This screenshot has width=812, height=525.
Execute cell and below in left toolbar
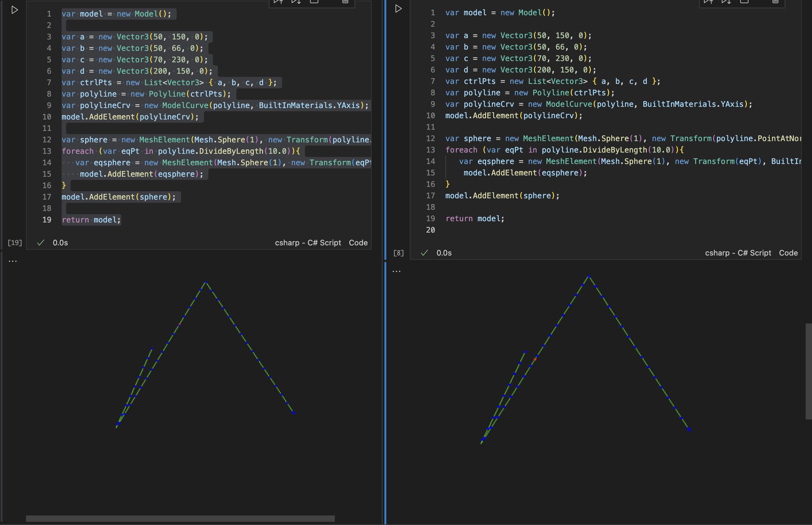click(296, 2)
